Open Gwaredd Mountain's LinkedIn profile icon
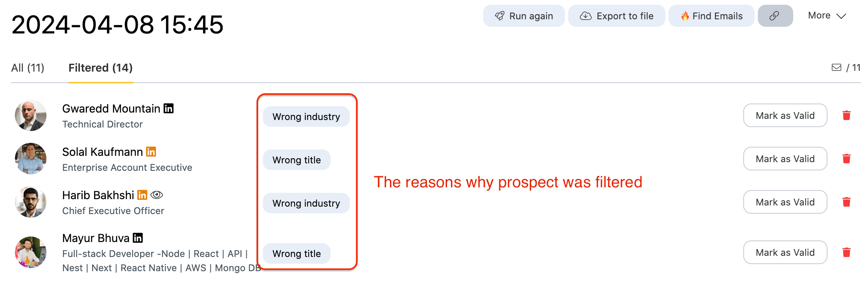 point(168,108)
